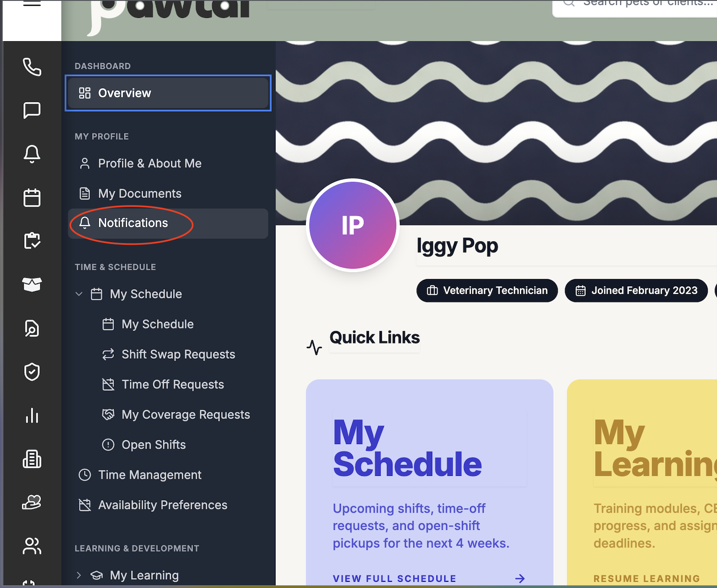Click the Iggy Pop name heading

click(x=457, y=246)
